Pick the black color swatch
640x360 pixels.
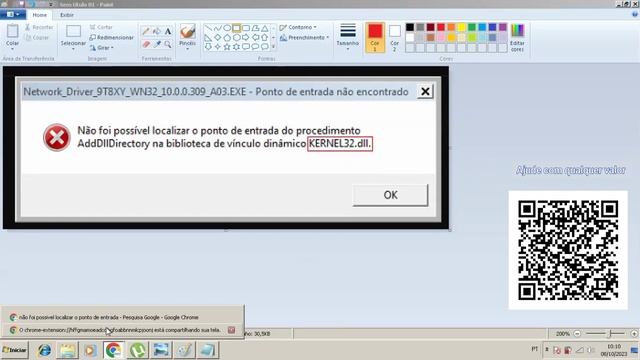[410, 27]
